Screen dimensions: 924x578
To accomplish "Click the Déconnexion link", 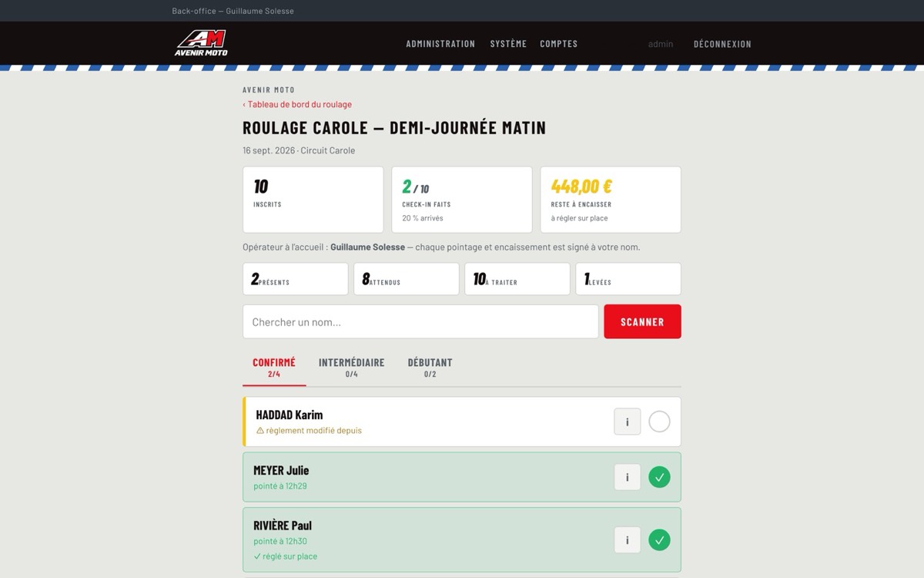I will [x=722, y=44].
